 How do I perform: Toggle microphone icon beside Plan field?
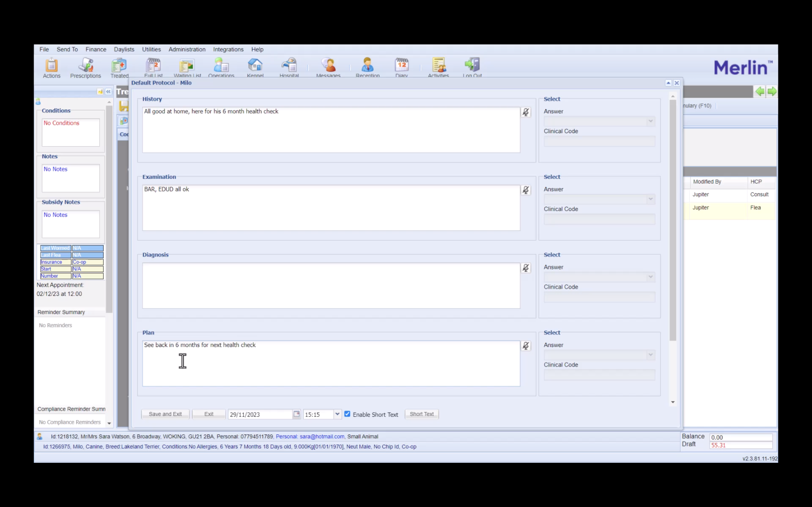[x=525, y=346]
